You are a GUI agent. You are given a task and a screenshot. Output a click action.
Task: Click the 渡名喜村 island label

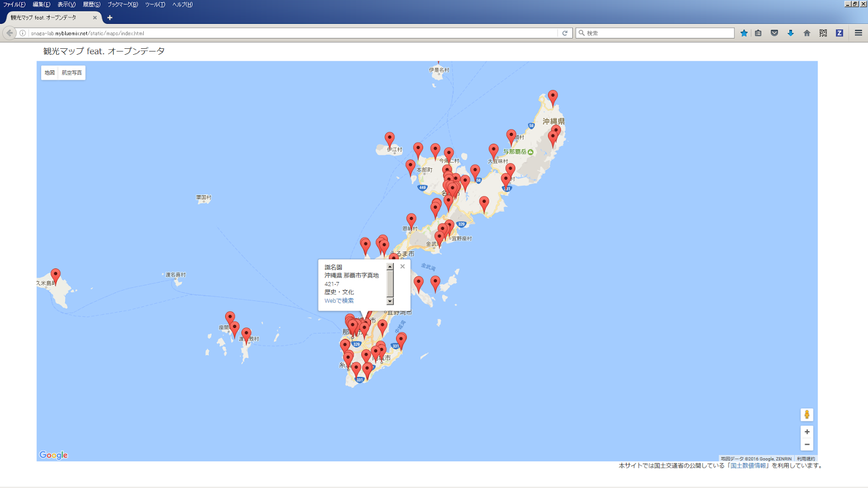pos(176,275)
